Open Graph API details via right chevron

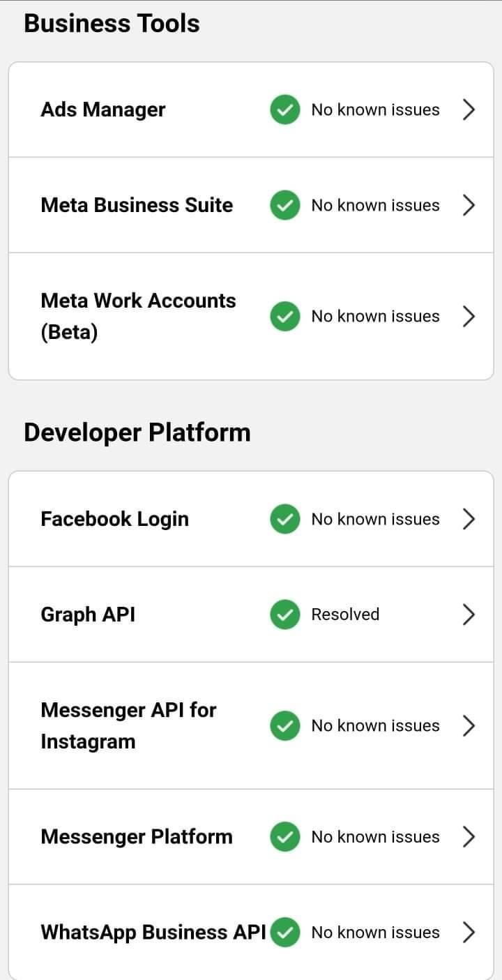tap(469, 615)
